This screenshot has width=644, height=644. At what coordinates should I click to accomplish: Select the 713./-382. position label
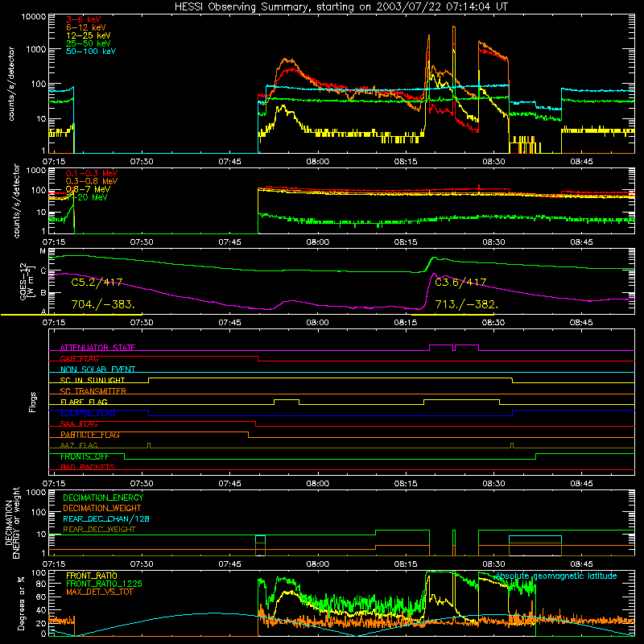[467, 304]
